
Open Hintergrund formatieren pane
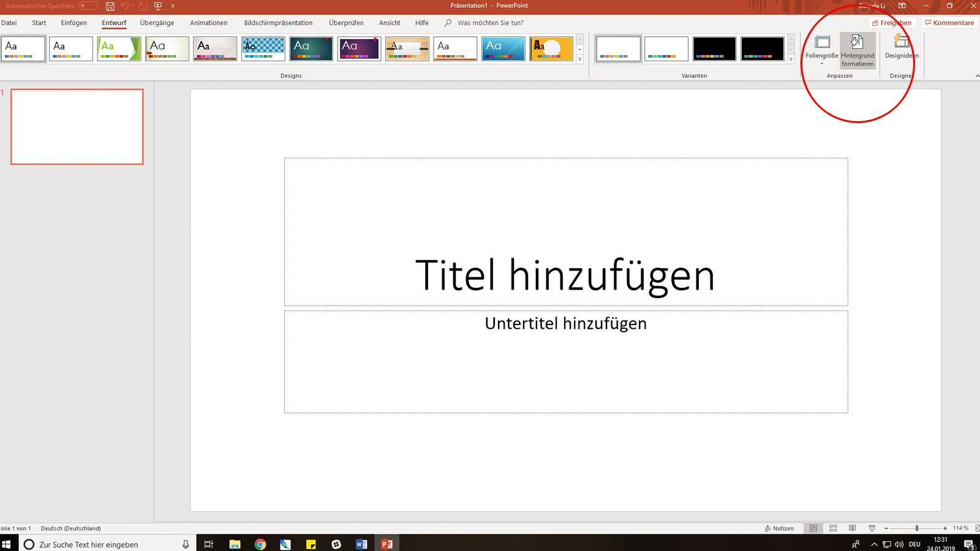point(857,50)
